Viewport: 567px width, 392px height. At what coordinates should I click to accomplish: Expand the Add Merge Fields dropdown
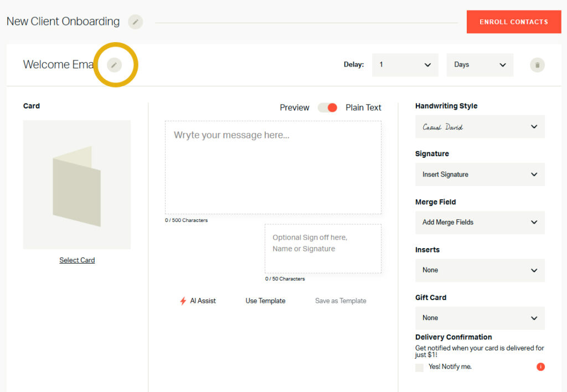(x=480, y=222)
